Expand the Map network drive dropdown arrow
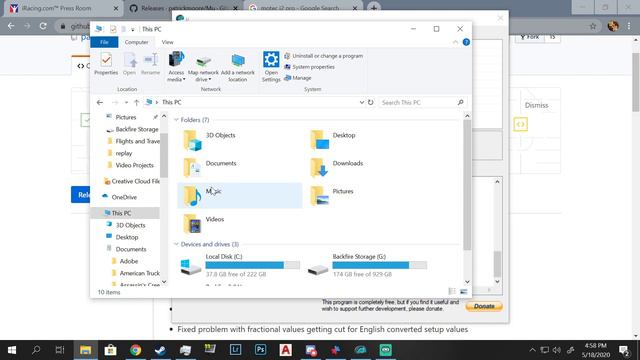640x360 pixels. [210, 80]
